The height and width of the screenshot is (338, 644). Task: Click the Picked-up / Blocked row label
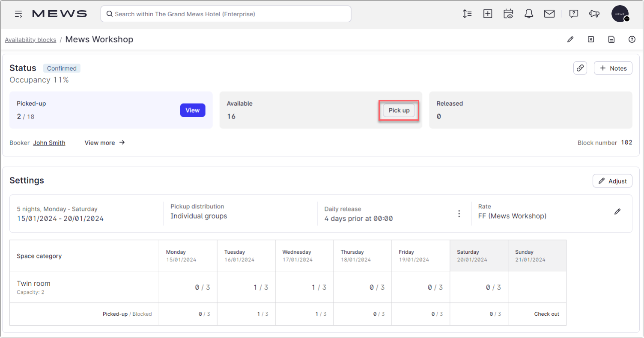pyautogui.click(x=127, y=314)
